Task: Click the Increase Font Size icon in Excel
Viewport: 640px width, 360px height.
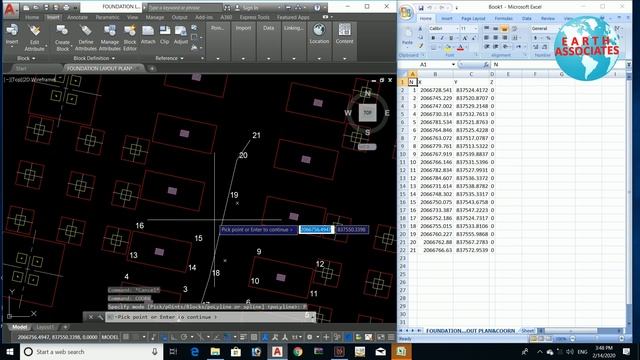Action: [x=464, y=38]
